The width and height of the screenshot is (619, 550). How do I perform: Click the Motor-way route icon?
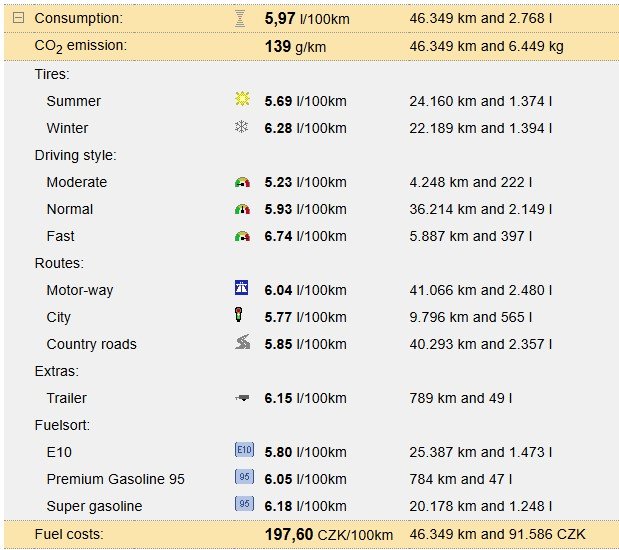coord(242,288)
